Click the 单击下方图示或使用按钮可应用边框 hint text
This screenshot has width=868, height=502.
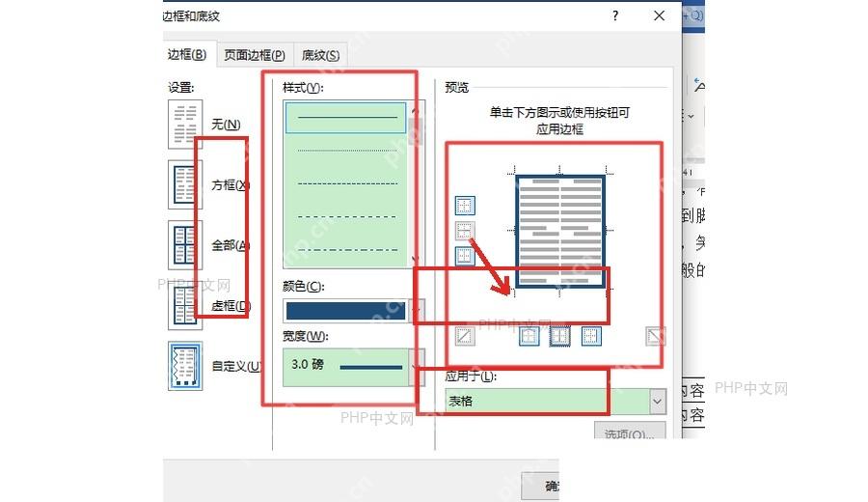559,121
